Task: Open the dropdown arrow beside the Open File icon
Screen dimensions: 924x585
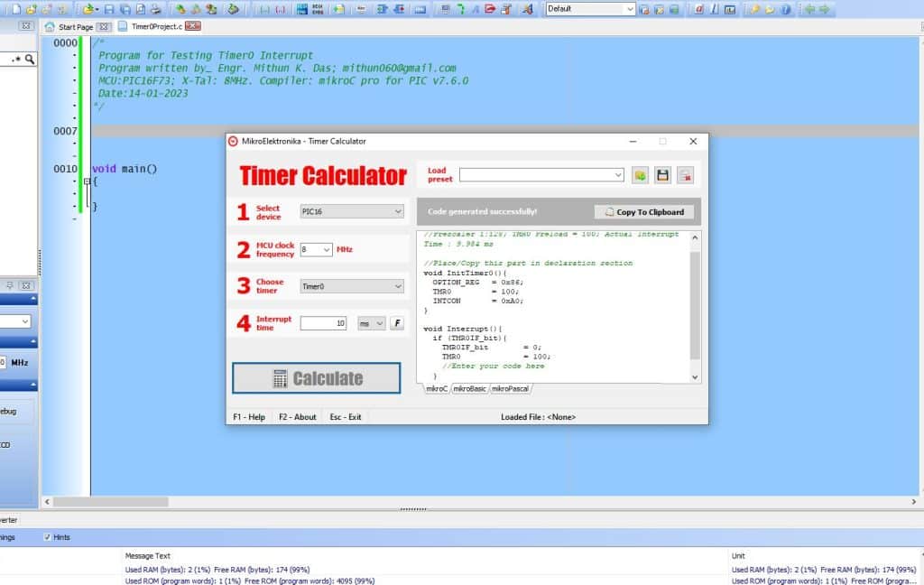Action: 97,9
